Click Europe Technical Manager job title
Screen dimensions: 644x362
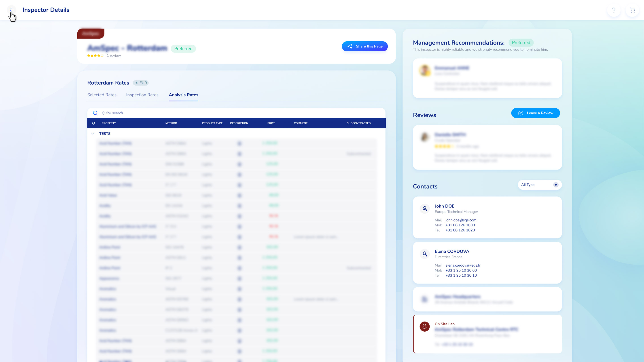[x=456, y=212]
